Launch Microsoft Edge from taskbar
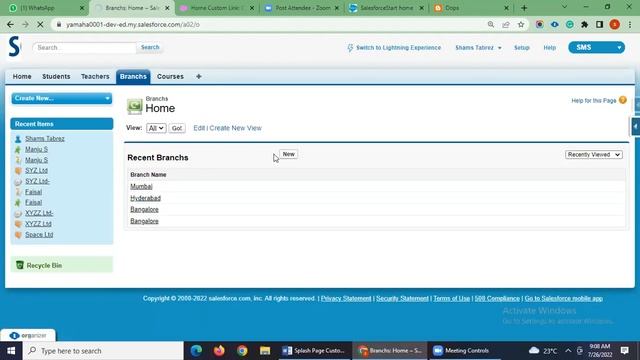640x360 pixels. pyautogui.click(x=196, y=351)
